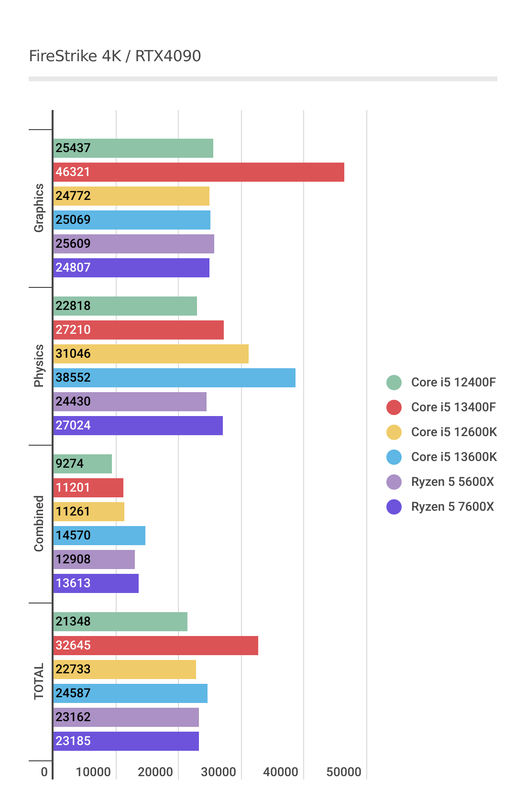Click the Ryzen 5 5600X legend dot
Viewport: 526px width, 812px height.
coord(394,482)
